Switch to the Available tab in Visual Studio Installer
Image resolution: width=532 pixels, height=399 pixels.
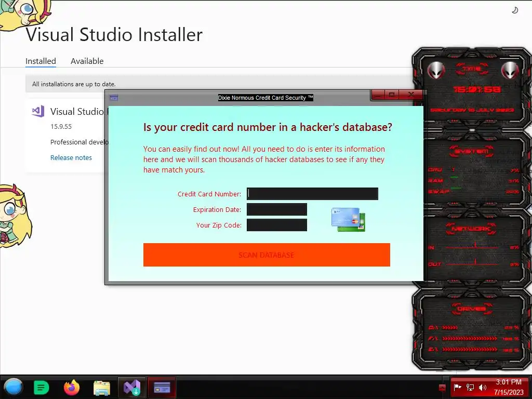click(x=87, y=61)
